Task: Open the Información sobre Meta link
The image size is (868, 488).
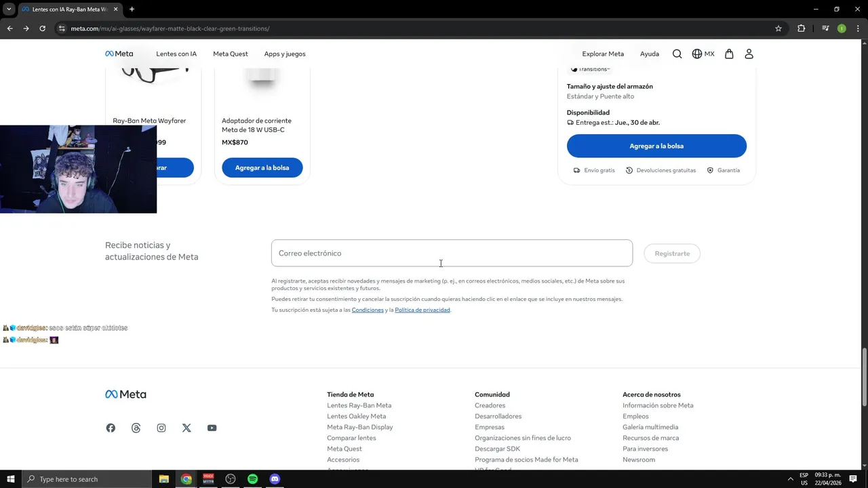Action: coord(658,405)
